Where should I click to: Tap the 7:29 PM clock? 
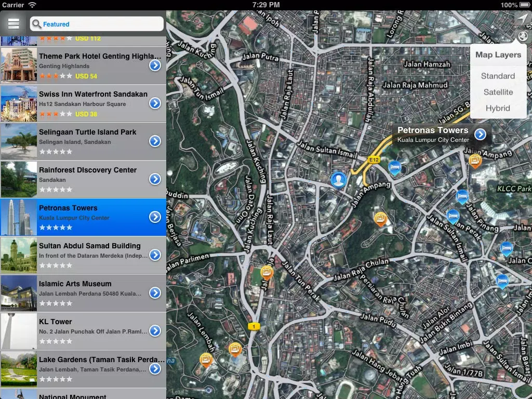pyautogui.click(x=266, y=5)
